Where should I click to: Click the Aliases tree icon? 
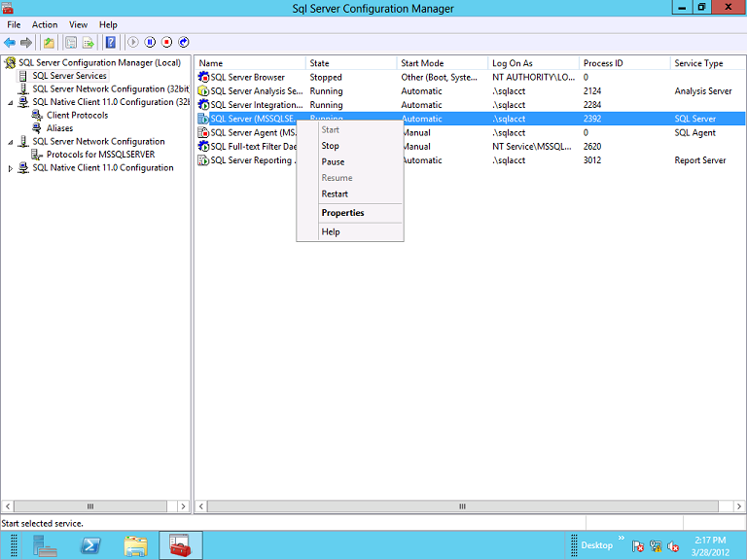click(37, 128)
